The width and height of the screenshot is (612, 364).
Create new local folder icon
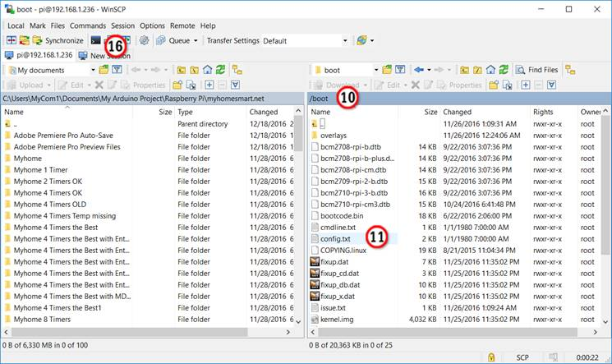point(177,85)
